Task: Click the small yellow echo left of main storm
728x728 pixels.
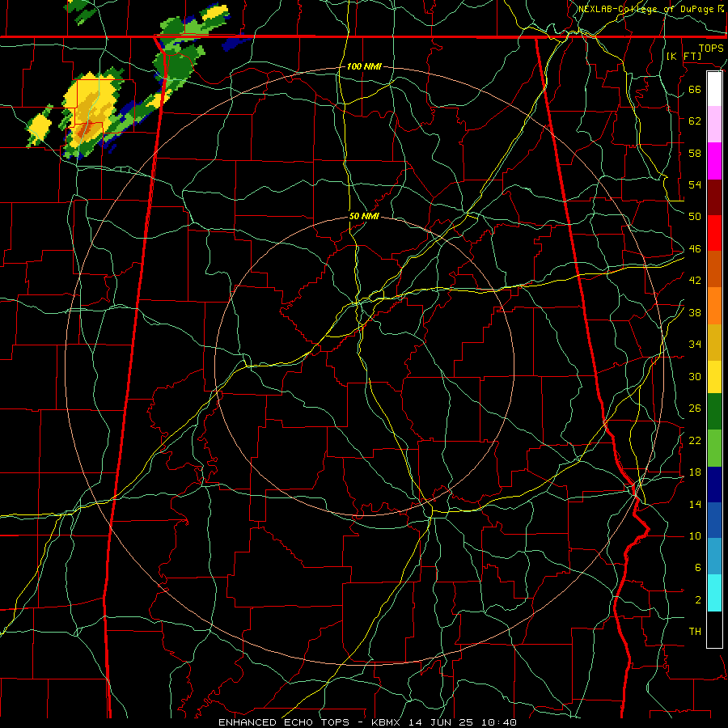Action: [x=40, y=125]
